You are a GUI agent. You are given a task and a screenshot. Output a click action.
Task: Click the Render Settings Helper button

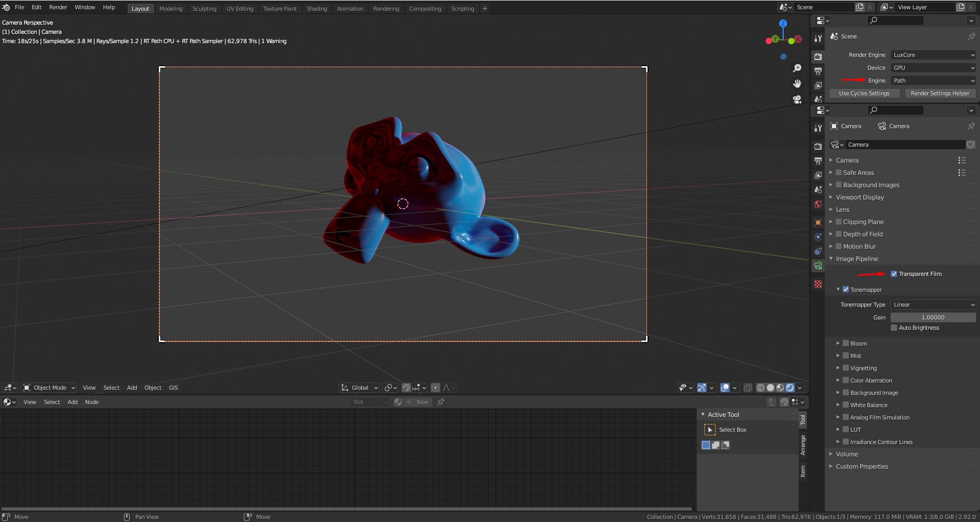940,93
